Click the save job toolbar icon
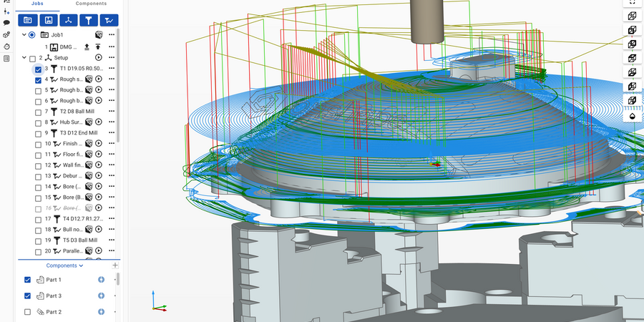This screenshot has width=644, height=322. 49,20
